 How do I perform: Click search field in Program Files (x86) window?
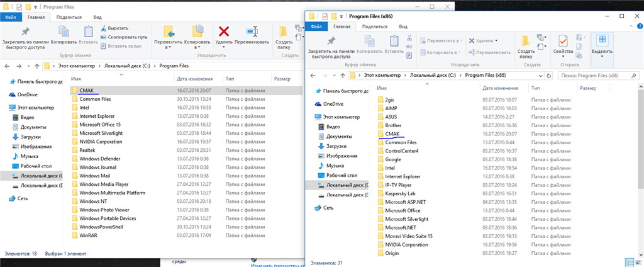coord(598,76)
